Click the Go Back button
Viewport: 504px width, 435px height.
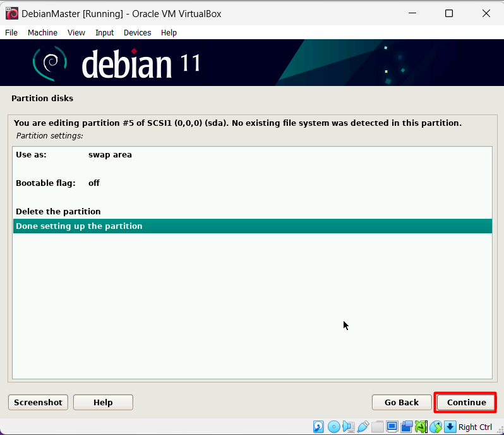[402, 402]
